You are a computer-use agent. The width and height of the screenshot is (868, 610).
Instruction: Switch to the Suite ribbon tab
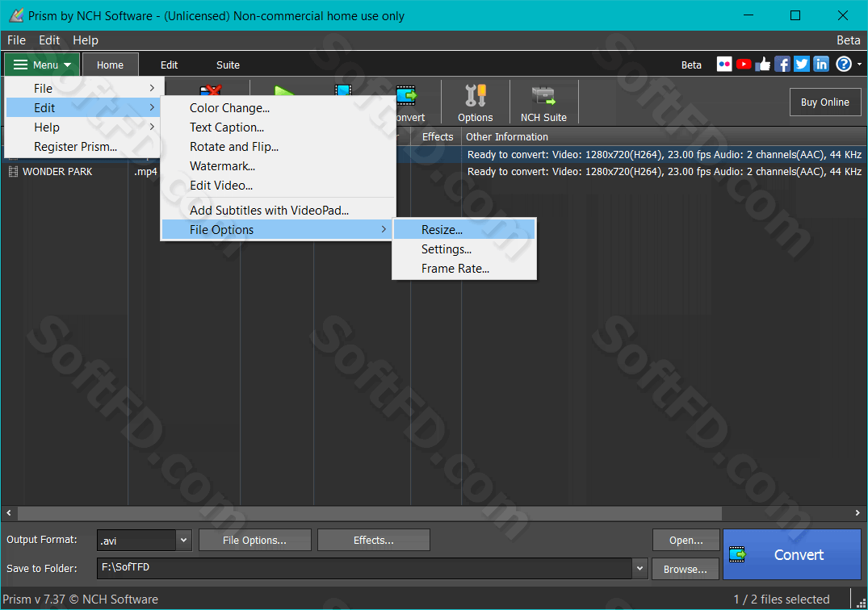coord(228,65)
